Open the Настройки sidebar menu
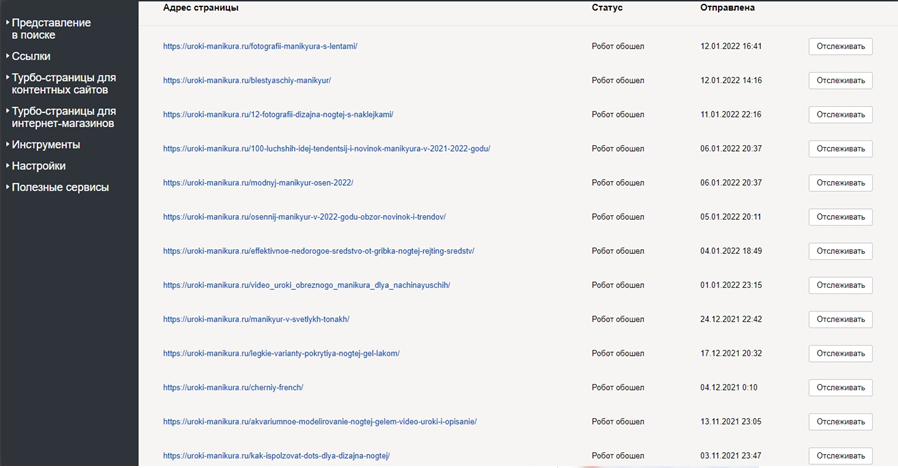The height and width of the screenshot is (468, 898). pyautogui.click(x=39, y=166)
